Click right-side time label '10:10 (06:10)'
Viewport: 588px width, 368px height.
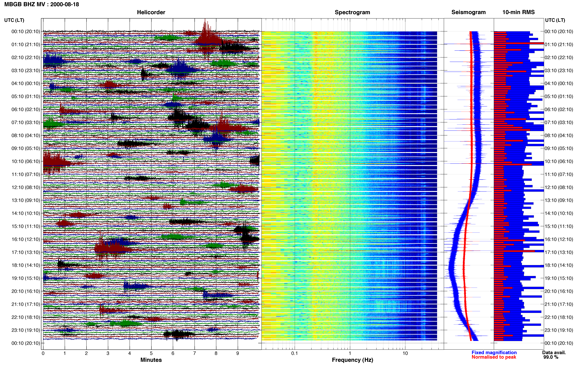(x=559, y=161)
